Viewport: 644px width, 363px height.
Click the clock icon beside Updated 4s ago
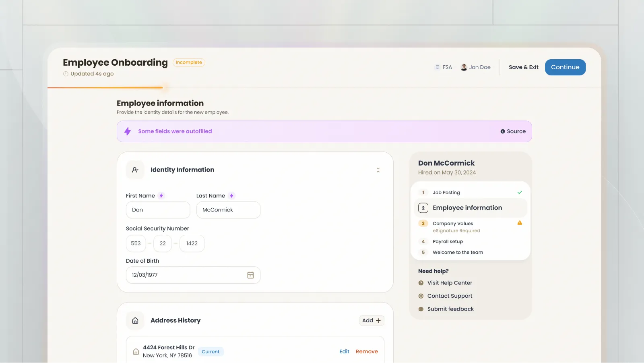pyautogui.click(x=66, y=74)
